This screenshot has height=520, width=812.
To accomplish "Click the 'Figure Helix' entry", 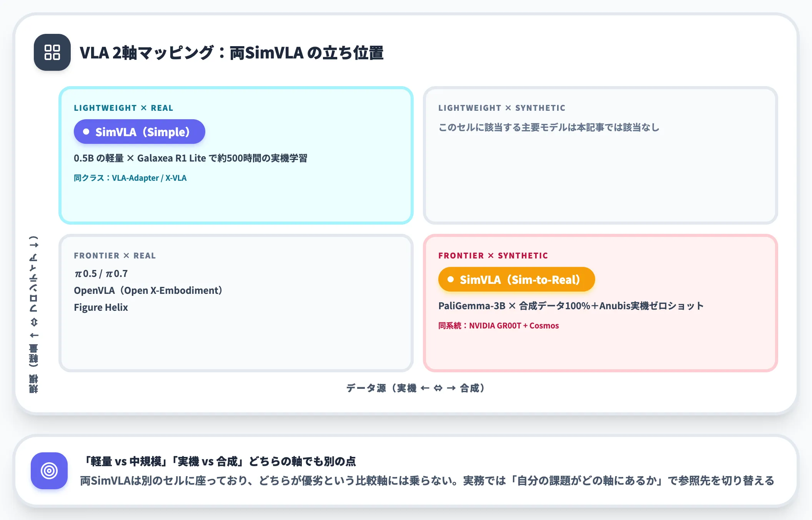I will pos(101,307).
